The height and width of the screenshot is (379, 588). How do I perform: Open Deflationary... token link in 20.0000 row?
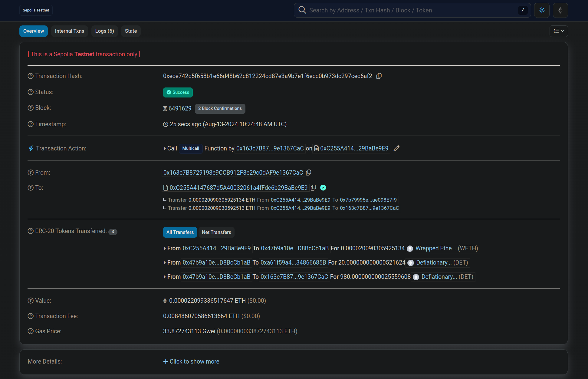click(434, 262)
